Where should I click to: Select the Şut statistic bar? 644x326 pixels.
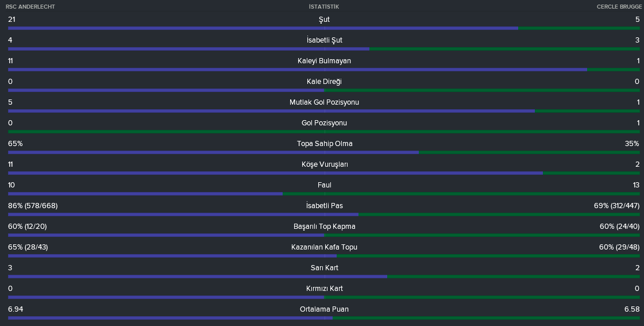point(323,28)
